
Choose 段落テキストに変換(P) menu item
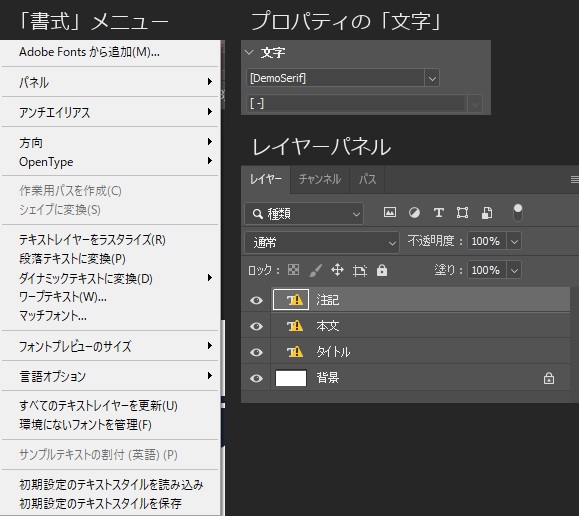(x=110, y=259)
